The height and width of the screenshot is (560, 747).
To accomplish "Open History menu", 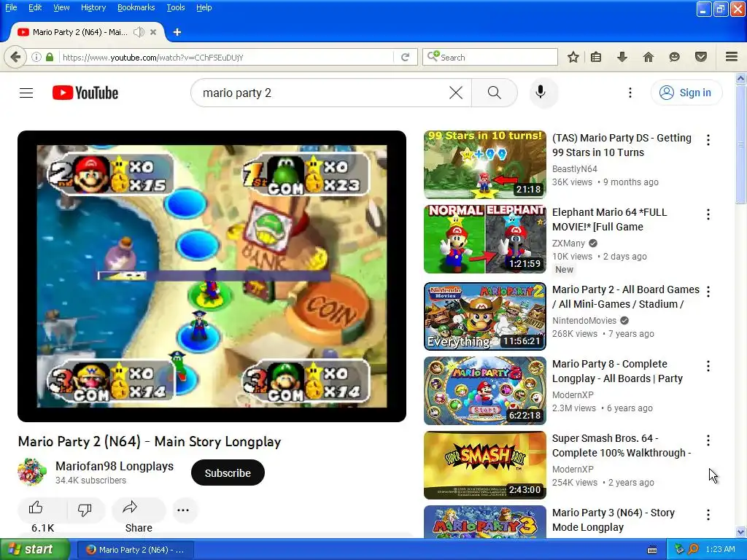I will click(93, 7).
